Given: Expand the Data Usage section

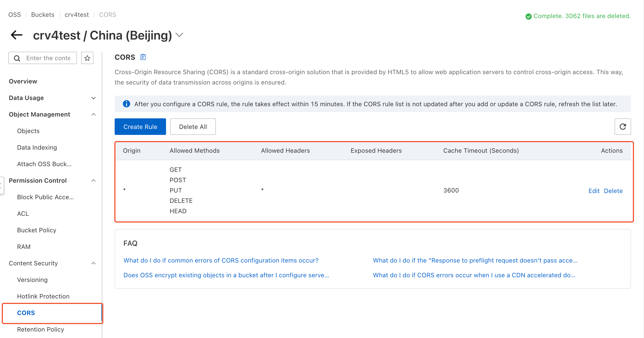Looking at the screenshot, I should (x=93, y=98).
